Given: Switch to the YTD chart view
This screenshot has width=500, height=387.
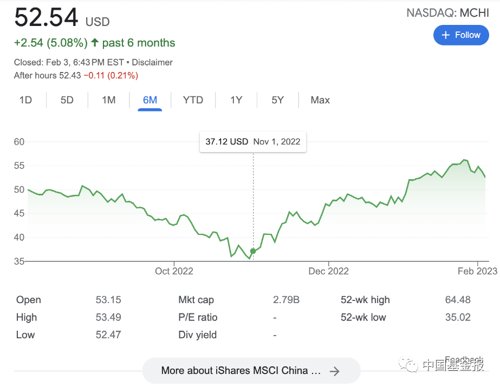Looking at the screenshot, I should 193,100.
